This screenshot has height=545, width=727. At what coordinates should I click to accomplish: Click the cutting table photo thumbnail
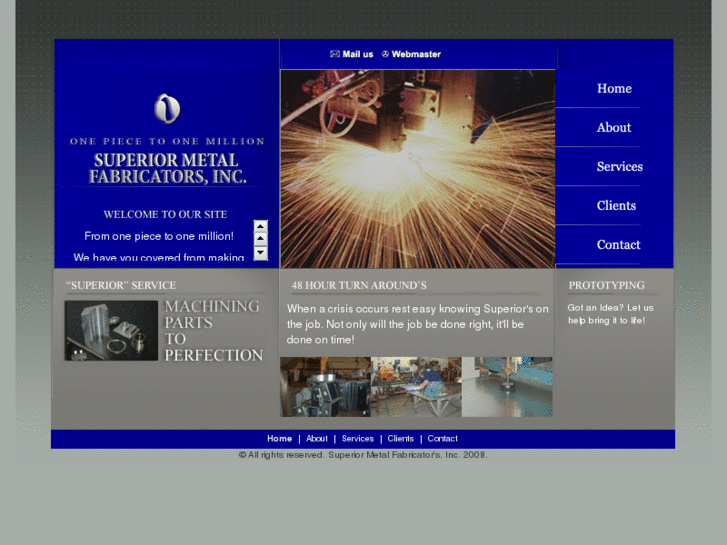click(507, 387)
